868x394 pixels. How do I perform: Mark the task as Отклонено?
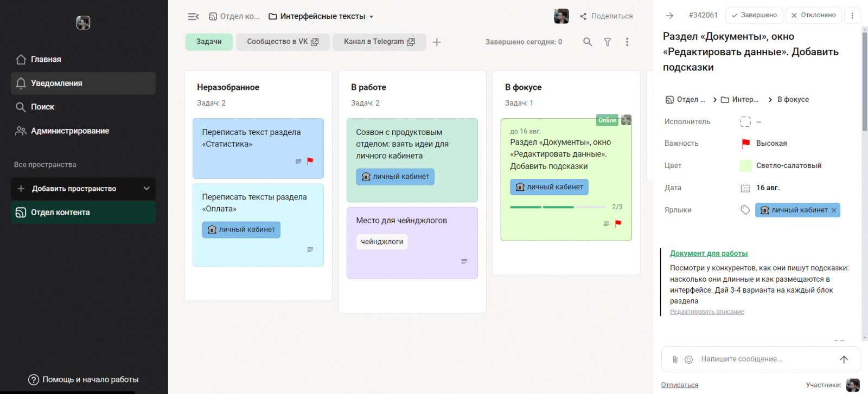pyautogui.click(x=813, y=15)
